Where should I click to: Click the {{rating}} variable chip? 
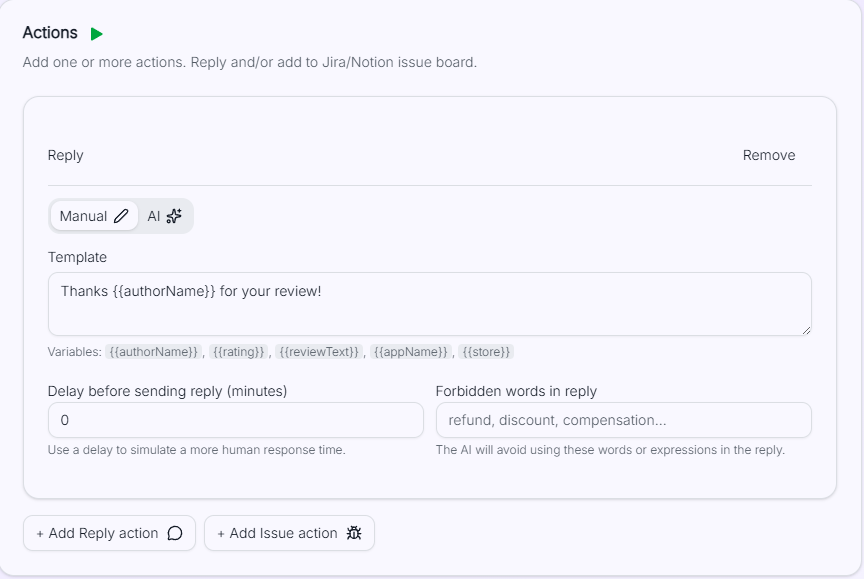pyautogui.click(x=238, y=352)
